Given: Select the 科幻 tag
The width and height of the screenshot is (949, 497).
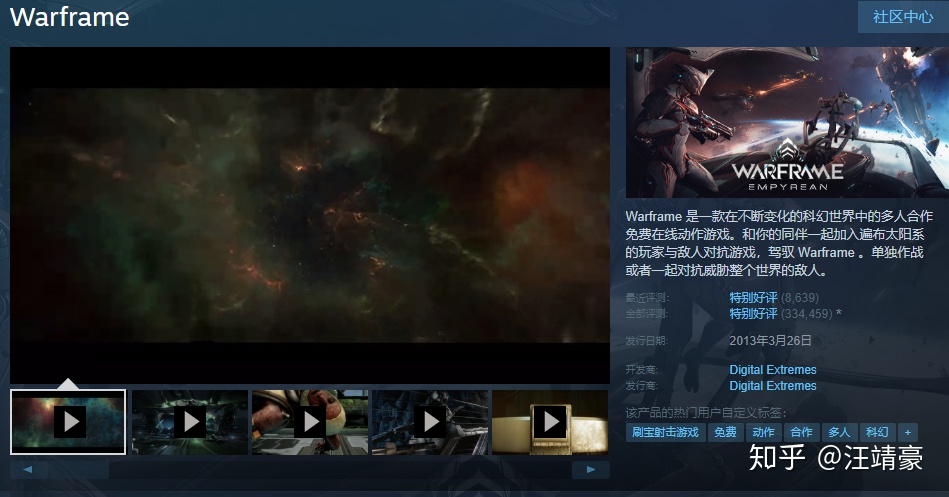Looking at the screenshot, I should point(877,432).
